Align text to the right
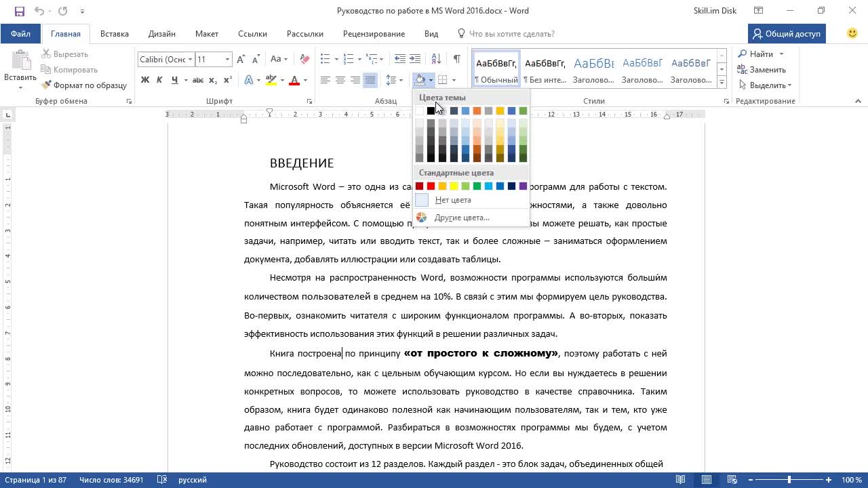868x488 pixels. point(355,80)
